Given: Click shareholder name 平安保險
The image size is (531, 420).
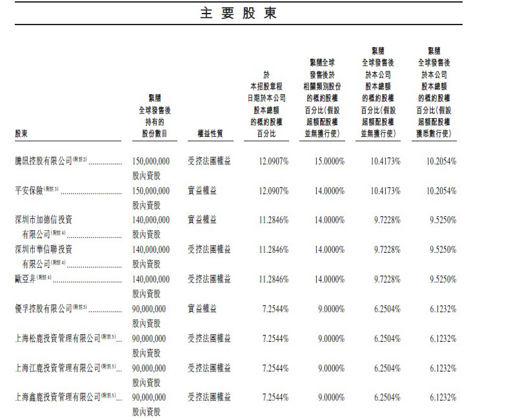Looking at the screenshot, I should pyautogui.click(x=29, y=191).
